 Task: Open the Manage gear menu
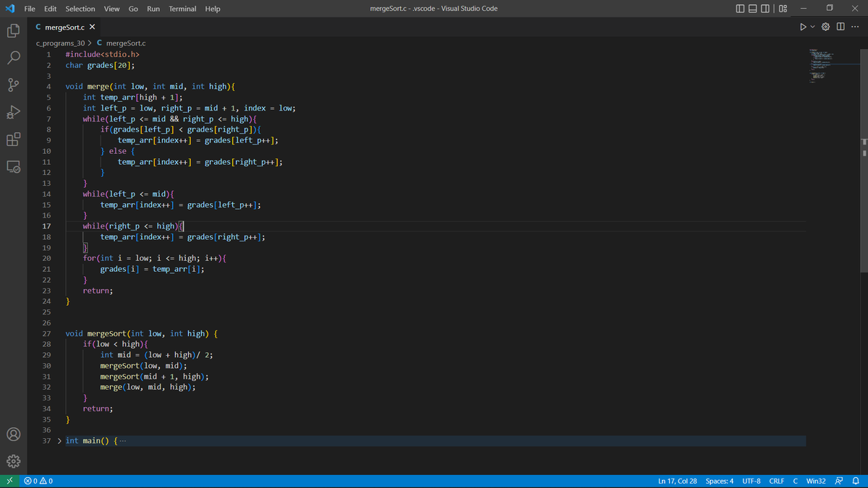tap(13, 461)
